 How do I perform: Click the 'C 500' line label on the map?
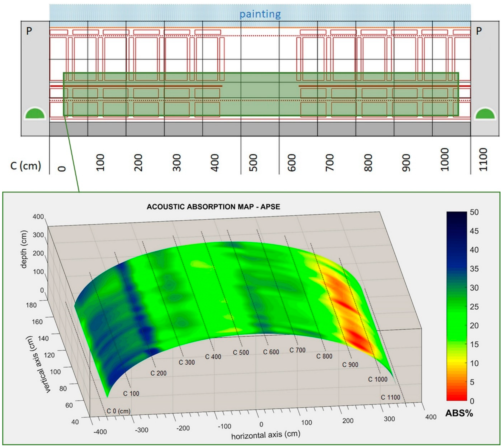tap(241, 353)
